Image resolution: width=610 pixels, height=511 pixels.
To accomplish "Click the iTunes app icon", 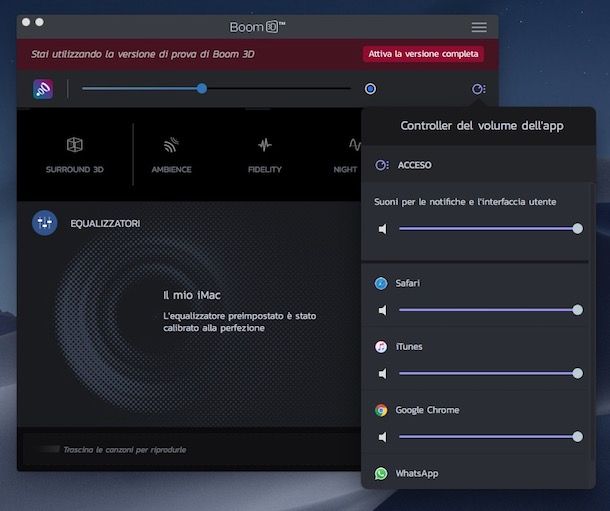I will pos(381,346).
